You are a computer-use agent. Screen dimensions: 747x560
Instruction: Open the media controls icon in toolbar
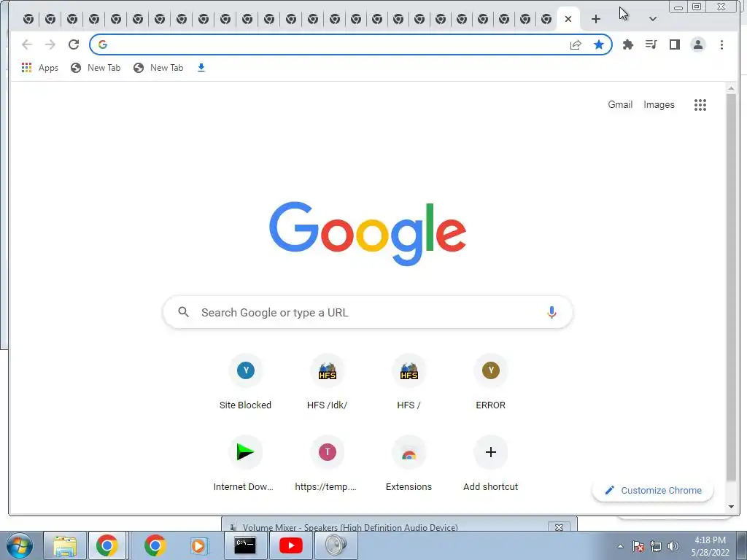(651, 44)
